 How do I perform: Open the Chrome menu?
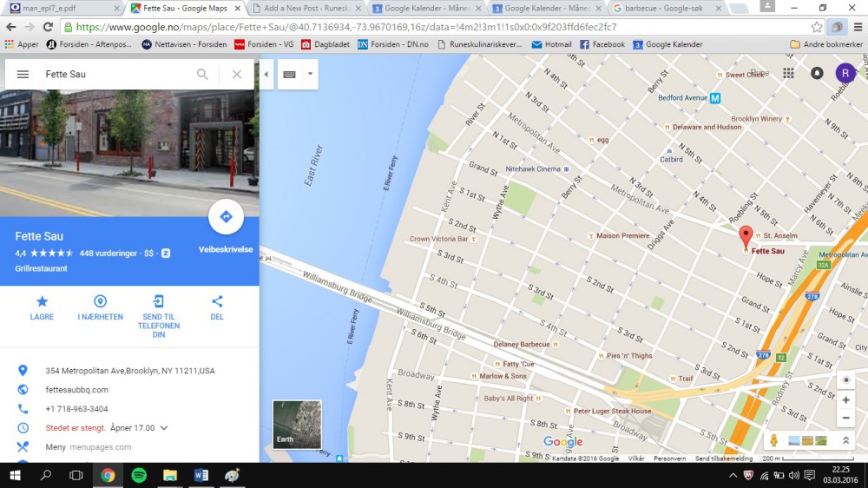pos(858,27)
